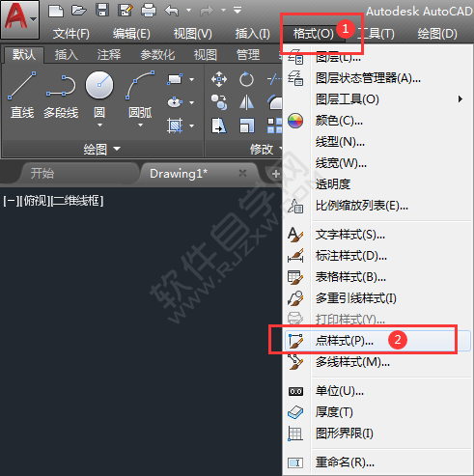Select the Line (直线) tool
474x476 pixels.
point(22,96)
